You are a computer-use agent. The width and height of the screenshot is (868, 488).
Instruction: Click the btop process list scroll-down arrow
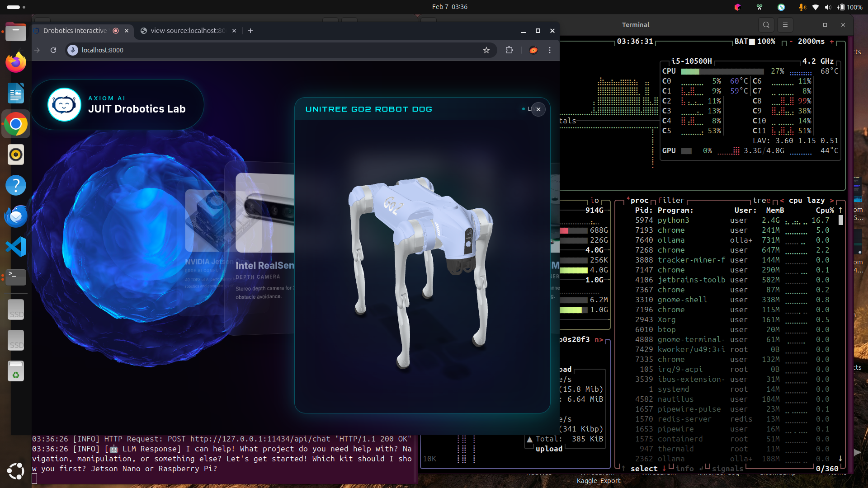click(840, 459)
